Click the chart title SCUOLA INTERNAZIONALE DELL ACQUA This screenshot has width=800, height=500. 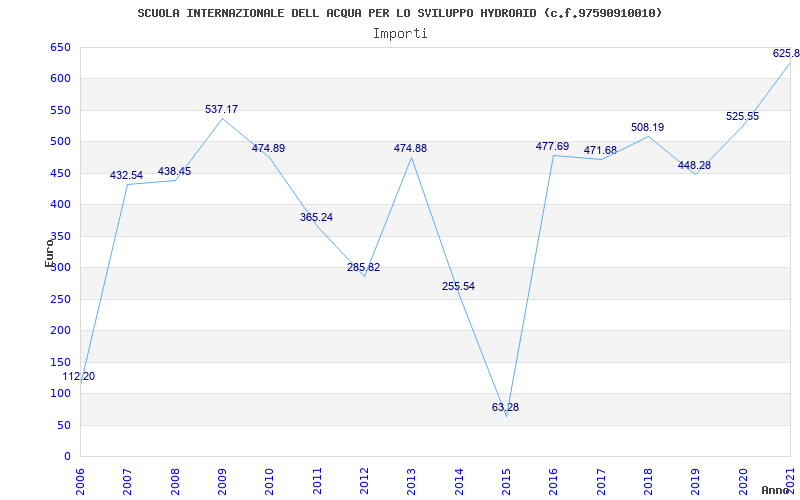click(399, 13)
